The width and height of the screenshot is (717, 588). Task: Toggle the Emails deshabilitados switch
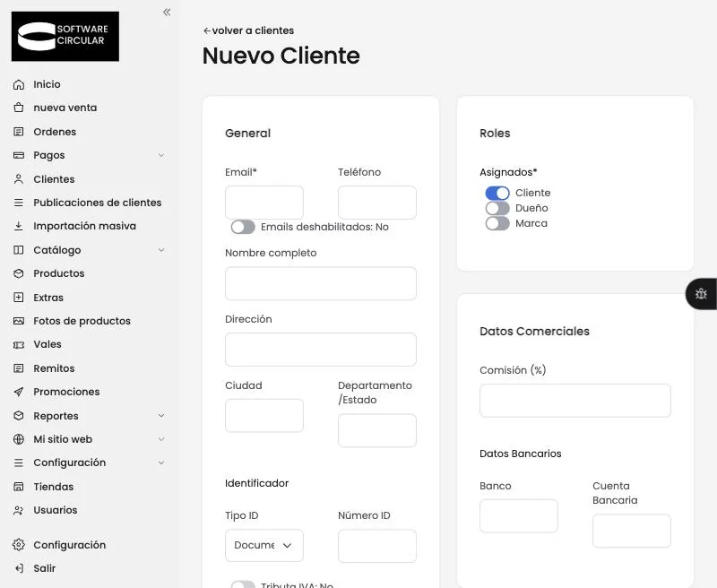pyautogui.click(x=243, y=227)
